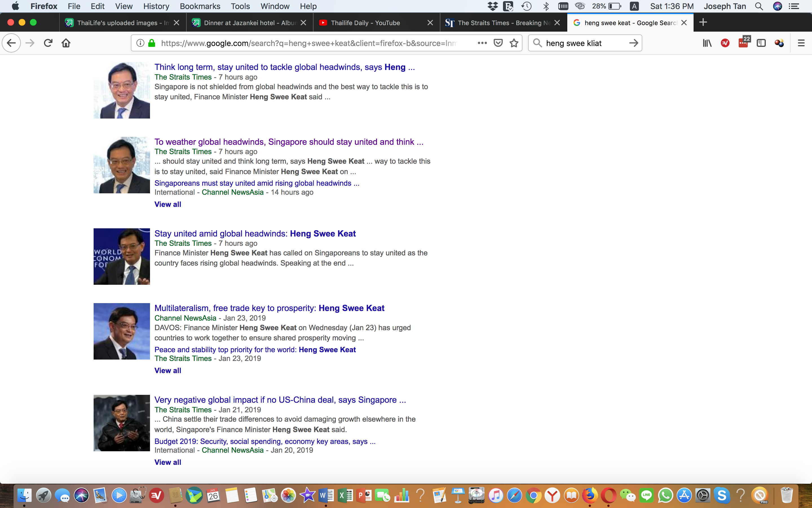Click View all under 14 hours ago result
Image resolution: width=812 pixels, height=508 pixels.
168,204
